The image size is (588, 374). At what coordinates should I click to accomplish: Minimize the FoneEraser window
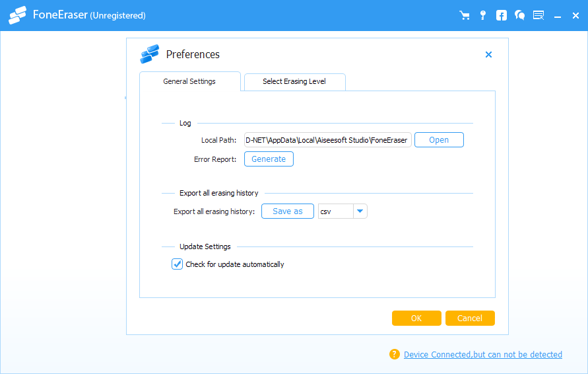558,16
